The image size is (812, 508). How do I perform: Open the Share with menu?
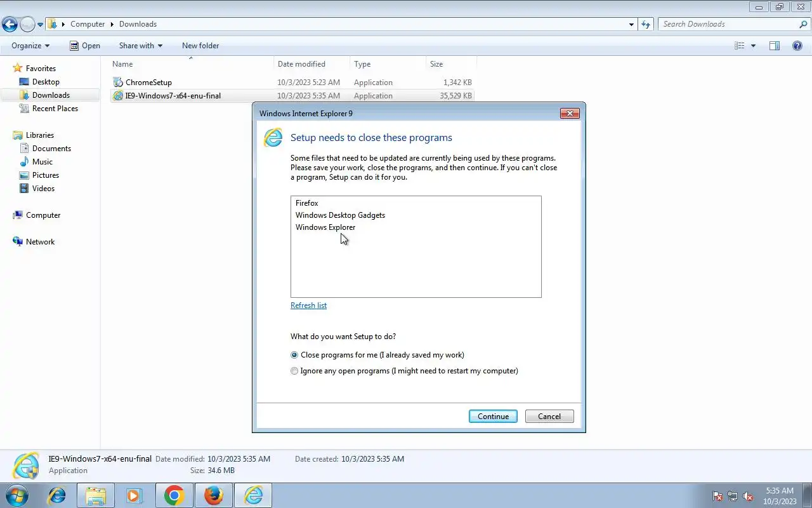tap(141, 46)
